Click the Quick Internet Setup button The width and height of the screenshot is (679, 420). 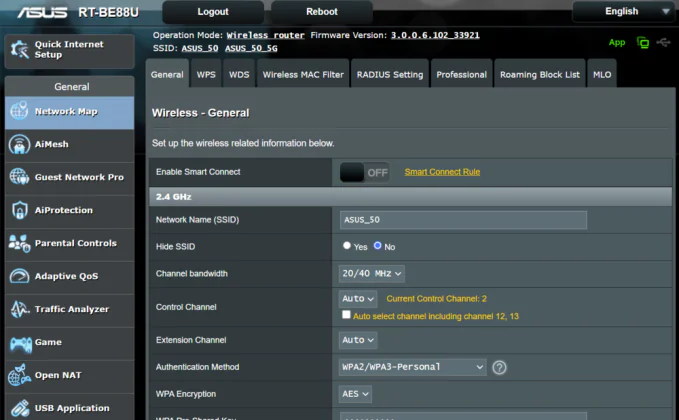pos(69,51)
